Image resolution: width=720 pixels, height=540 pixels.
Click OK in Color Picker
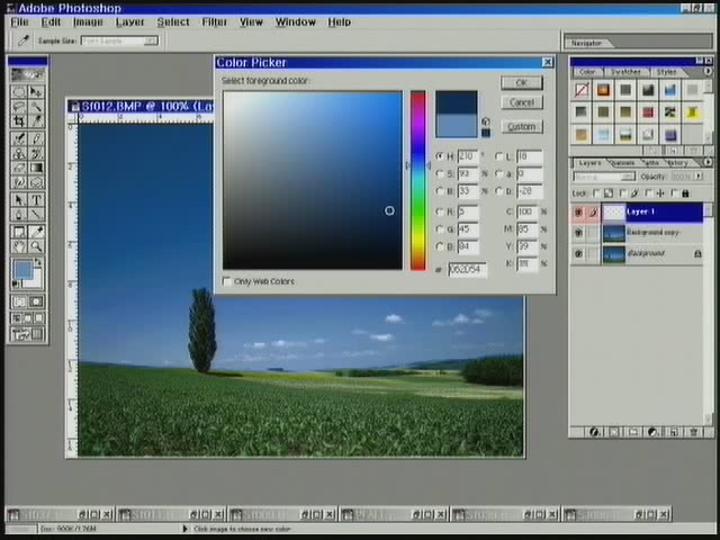(522, 83)
